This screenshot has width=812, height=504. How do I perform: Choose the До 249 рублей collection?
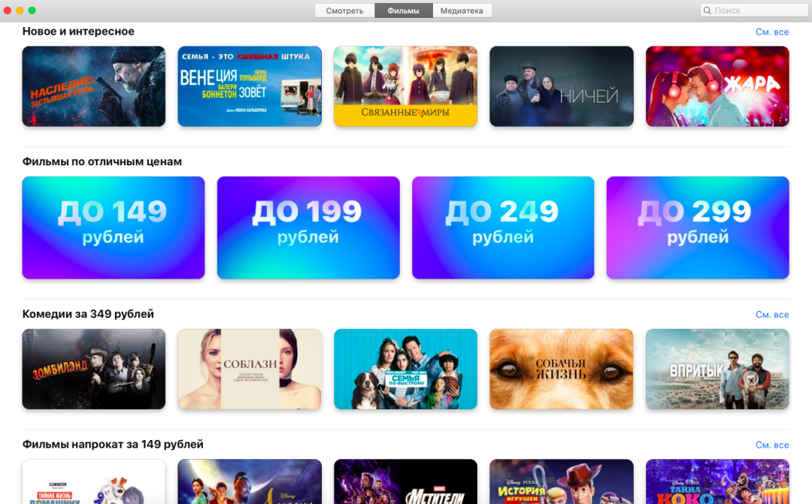click(503, 228)
